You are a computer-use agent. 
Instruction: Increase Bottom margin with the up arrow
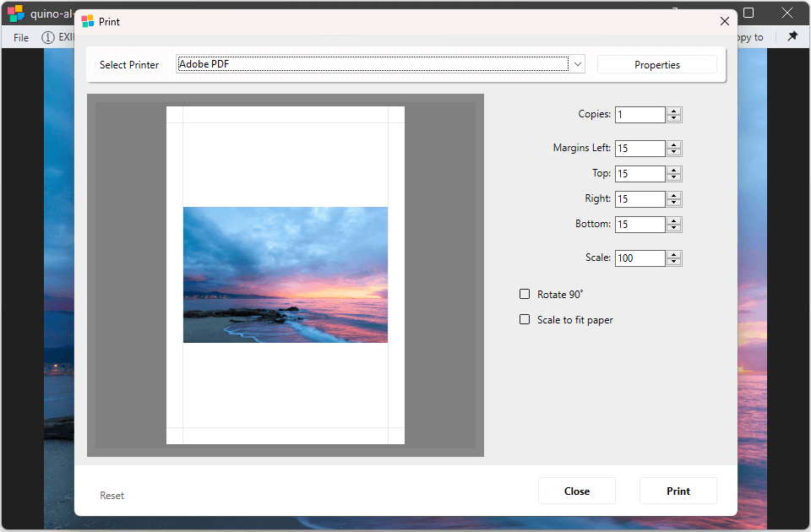click(x=673, y=221)
